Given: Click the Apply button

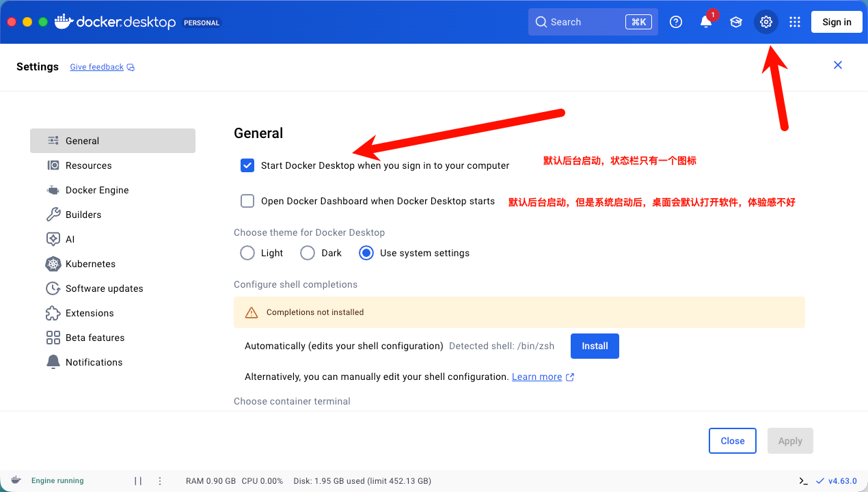Looking at the screenshot, I should [x=790, y=441].
